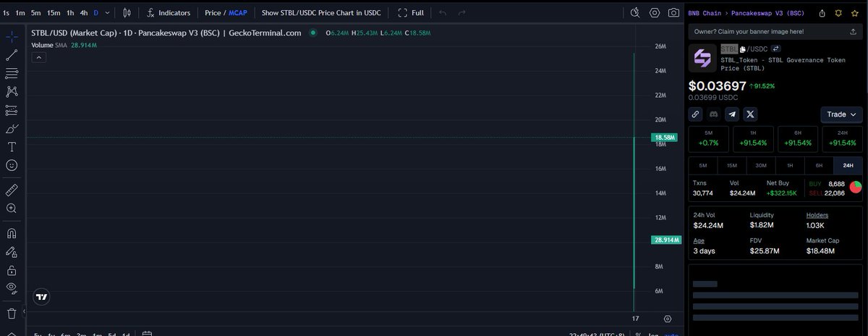Select the 24H stats period tab
The height and width of the screenshot is (336, 868).
tap(848, 165)
